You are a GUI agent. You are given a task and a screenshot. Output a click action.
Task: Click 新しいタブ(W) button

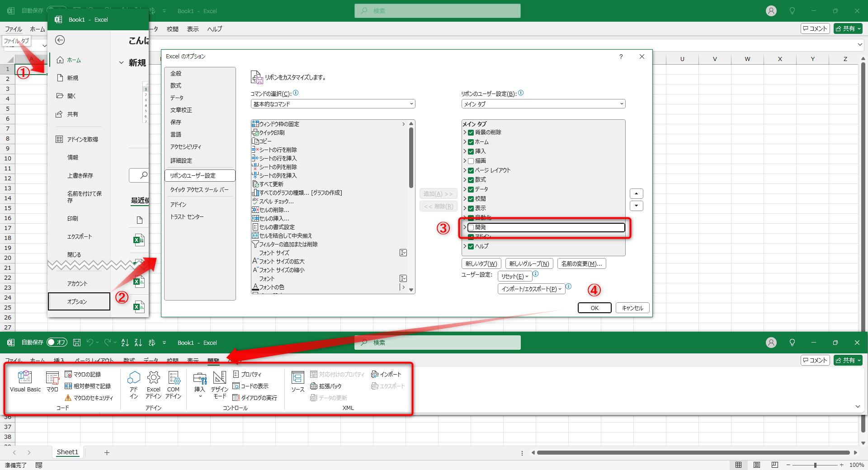pos(481,263)
